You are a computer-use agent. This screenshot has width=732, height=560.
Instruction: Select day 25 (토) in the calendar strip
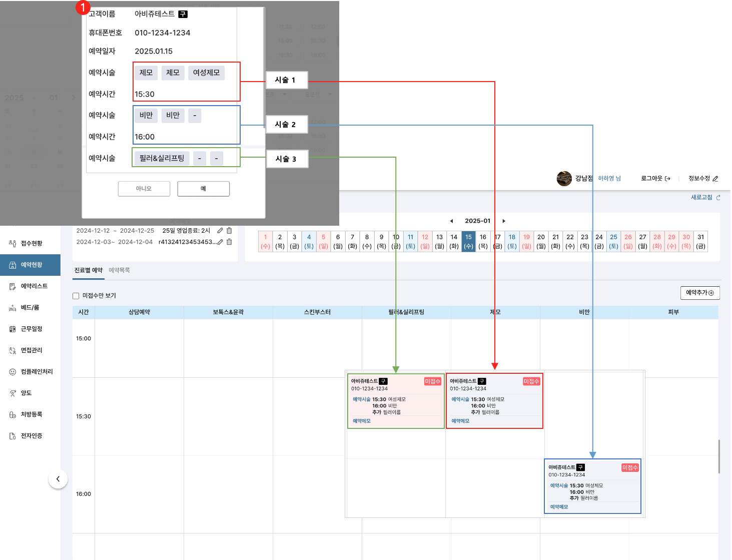pos(613,241)
